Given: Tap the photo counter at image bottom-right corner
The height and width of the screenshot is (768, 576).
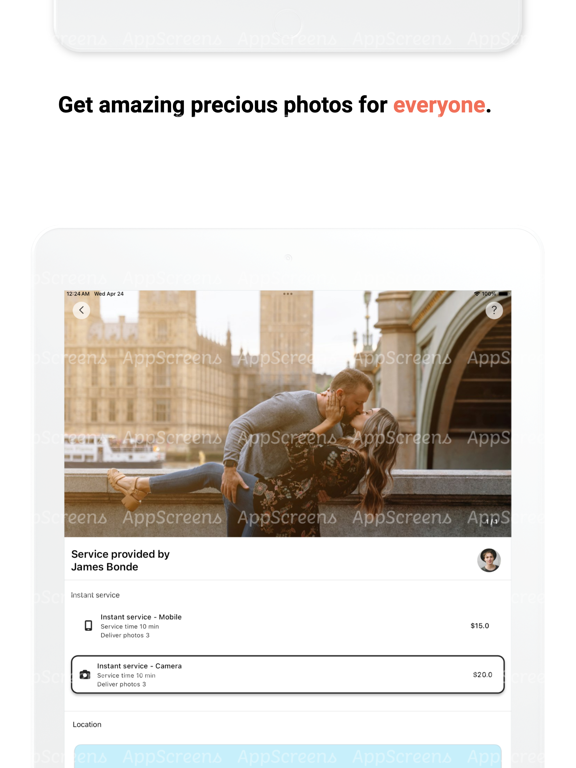Looking at the screenshot, I should (491, 522).
